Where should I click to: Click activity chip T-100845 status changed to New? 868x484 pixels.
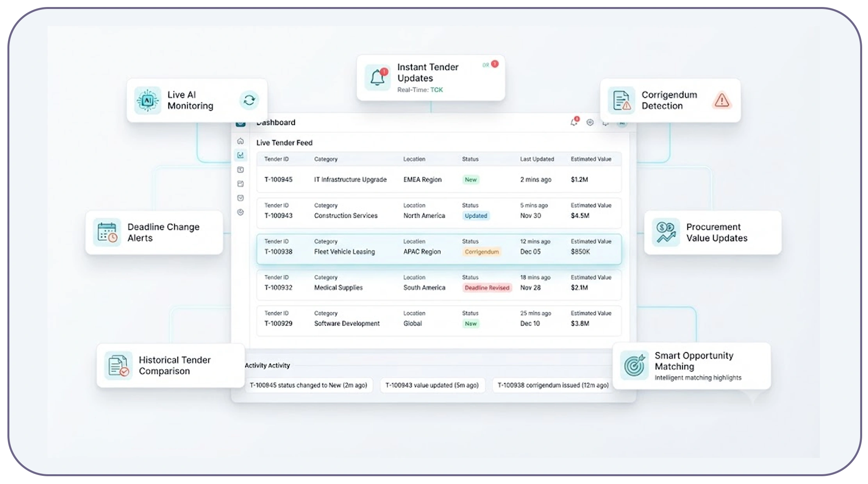(x=308, y=385)
